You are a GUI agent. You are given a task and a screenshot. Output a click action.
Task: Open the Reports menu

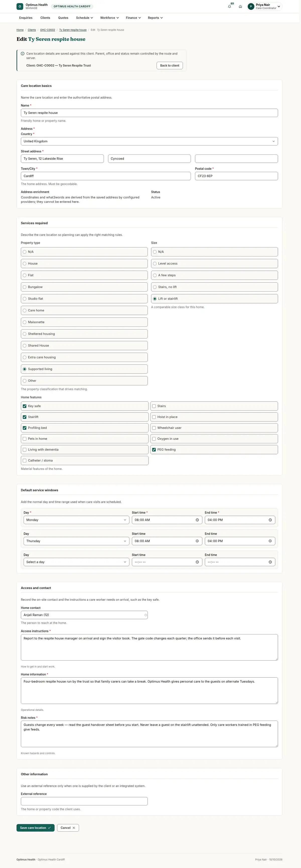coord(155,18)
